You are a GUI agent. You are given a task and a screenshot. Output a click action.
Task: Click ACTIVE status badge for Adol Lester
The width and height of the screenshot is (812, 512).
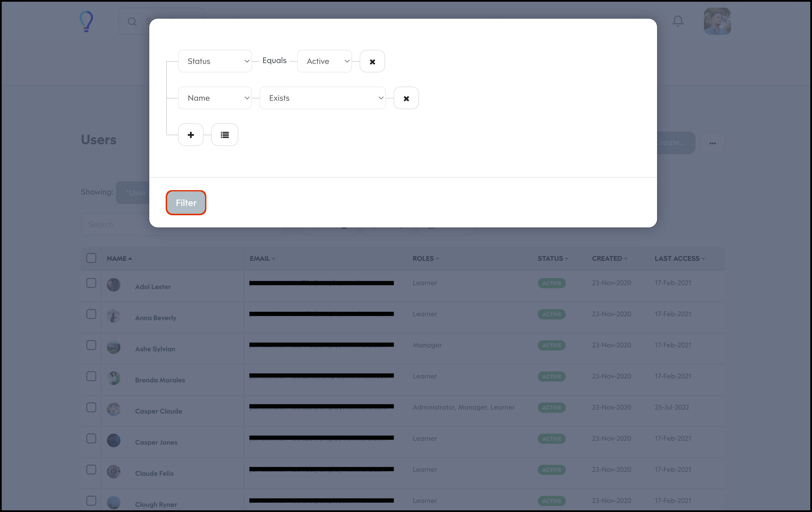click(552, 283)
